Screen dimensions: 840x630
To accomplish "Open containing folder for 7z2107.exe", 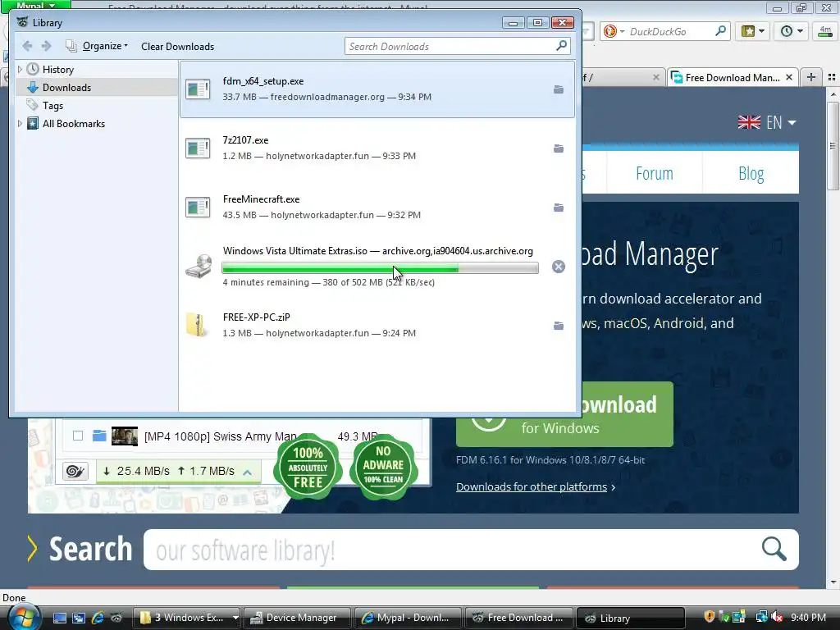I will click(x=558, y=148).
